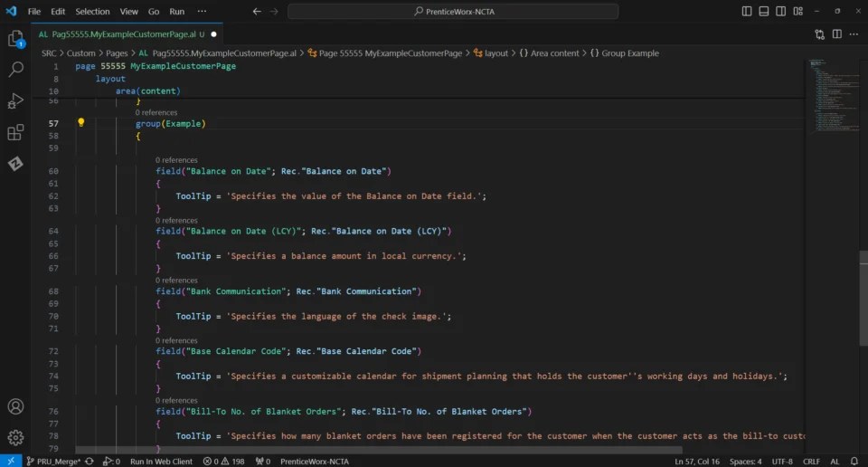Expand the 'Pages' breadcrumb folder

click(x=117, y=53)
